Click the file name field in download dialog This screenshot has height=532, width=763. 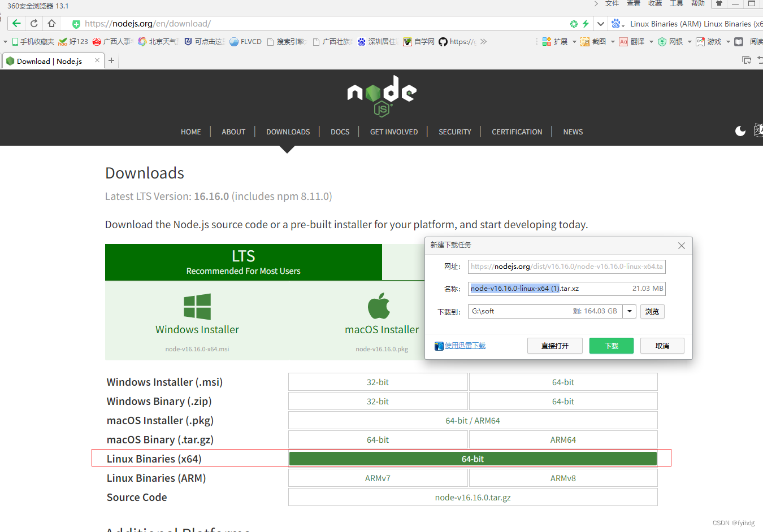click(x=566, y=289)
